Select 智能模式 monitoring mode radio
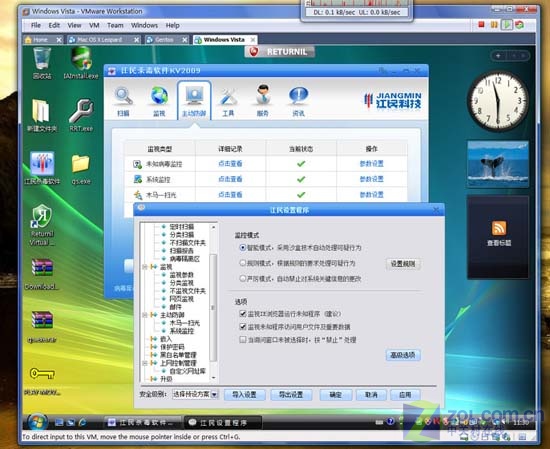550x449 pixels. [x=242, y=248]
